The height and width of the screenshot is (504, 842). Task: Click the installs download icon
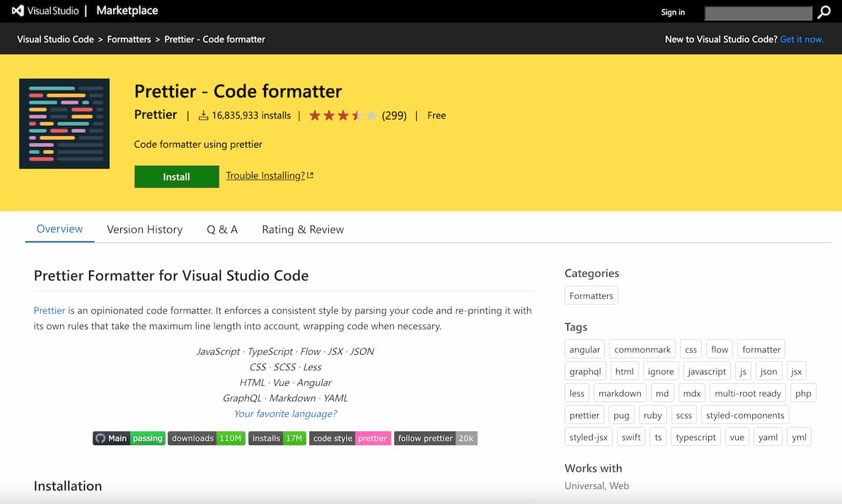point(203,115)
